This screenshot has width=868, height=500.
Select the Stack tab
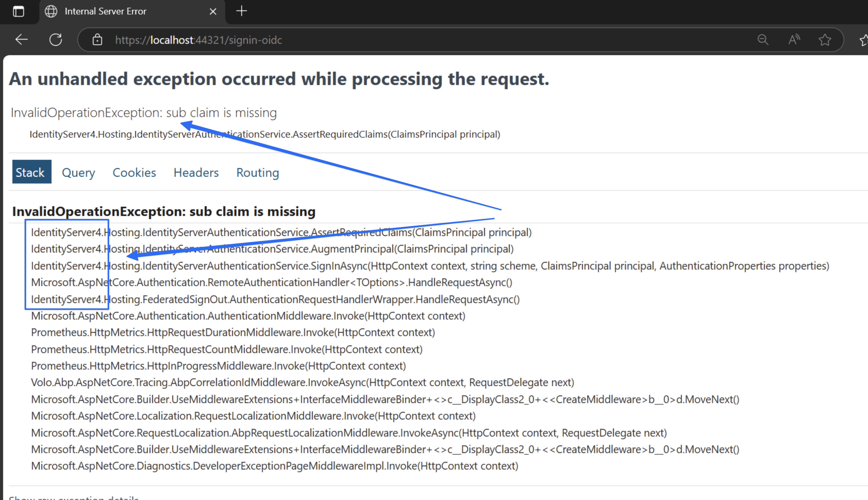(32, 172)
